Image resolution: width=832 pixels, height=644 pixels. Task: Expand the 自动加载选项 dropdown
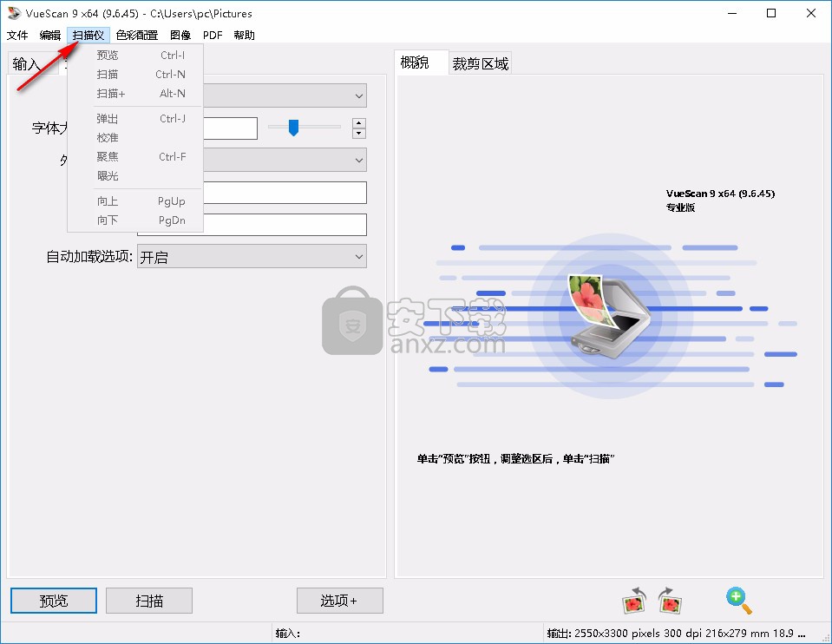252,256
